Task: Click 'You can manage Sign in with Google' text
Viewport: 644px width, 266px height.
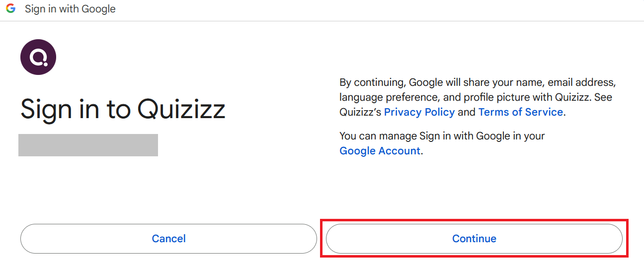Action: click(442, 136)
